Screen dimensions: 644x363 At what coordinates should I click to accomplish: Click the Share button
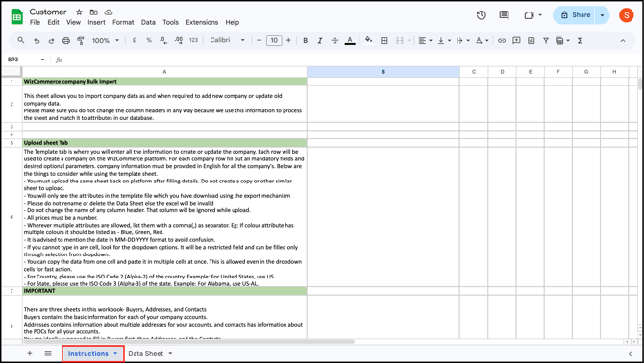(575, 15)
